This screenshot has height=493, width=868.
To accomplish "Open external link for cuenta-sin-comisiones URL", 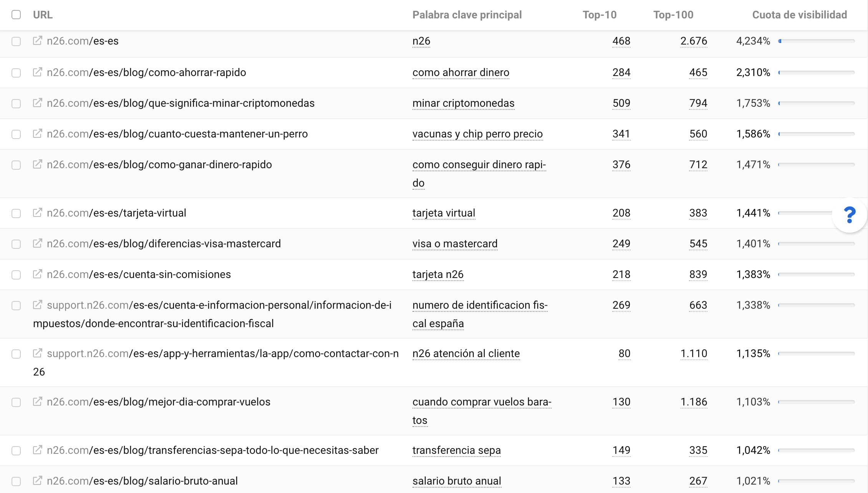I will (37, 274).
